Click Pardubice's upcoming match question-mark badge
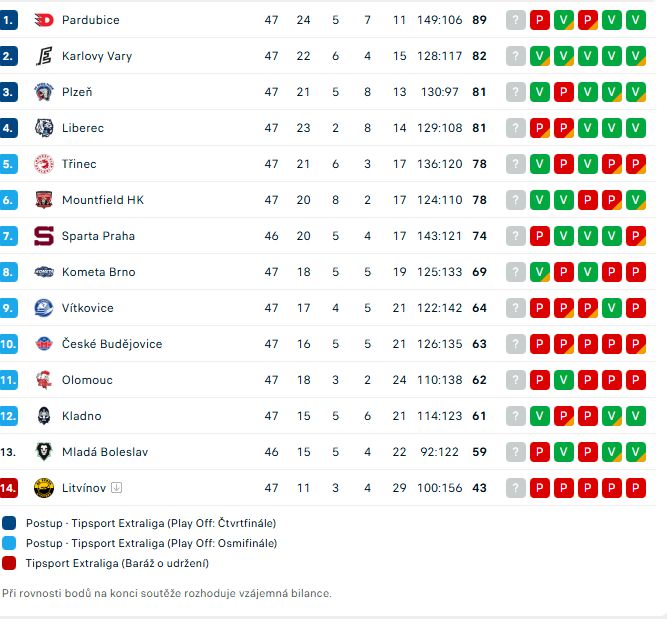This screenshot has height=619, width=667. 516,20
